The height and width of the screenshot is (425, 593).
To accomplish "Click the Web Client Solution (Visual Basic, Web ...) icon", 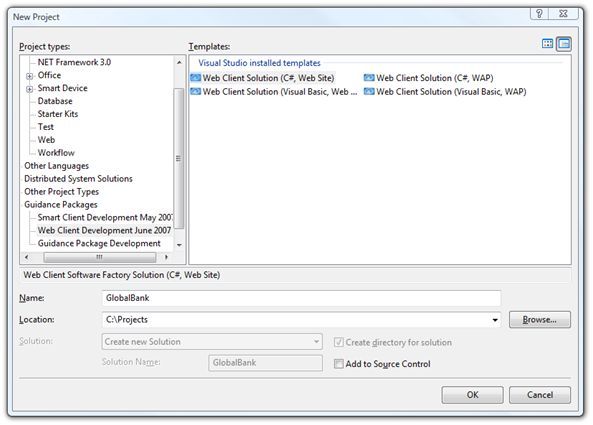I will (195, 92).
